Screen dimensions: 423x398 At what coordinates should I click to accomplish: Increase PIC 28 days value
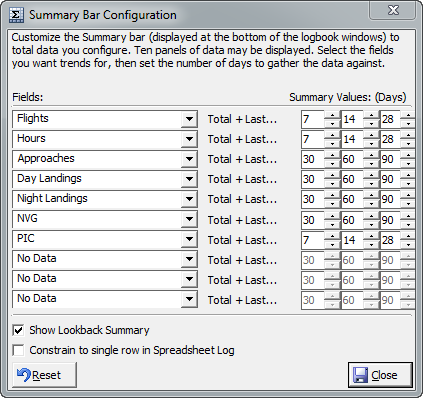408,236
